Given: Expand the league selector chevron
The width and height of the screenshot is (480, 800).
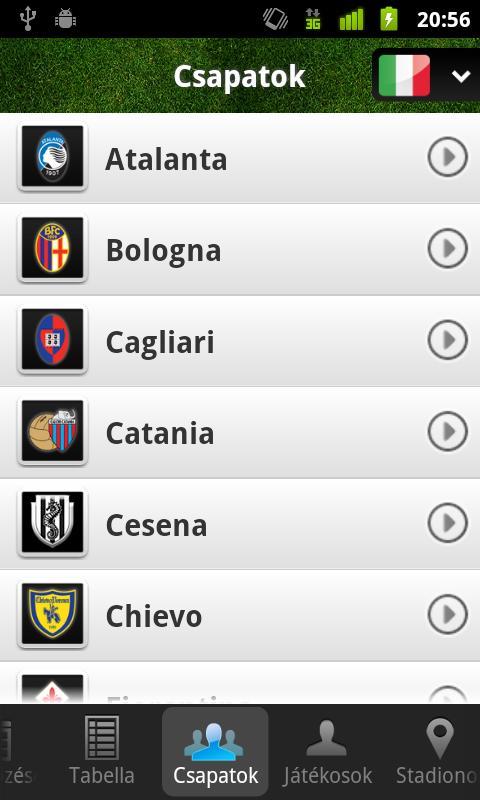Looking at the screenshot, I should (460, 76).
